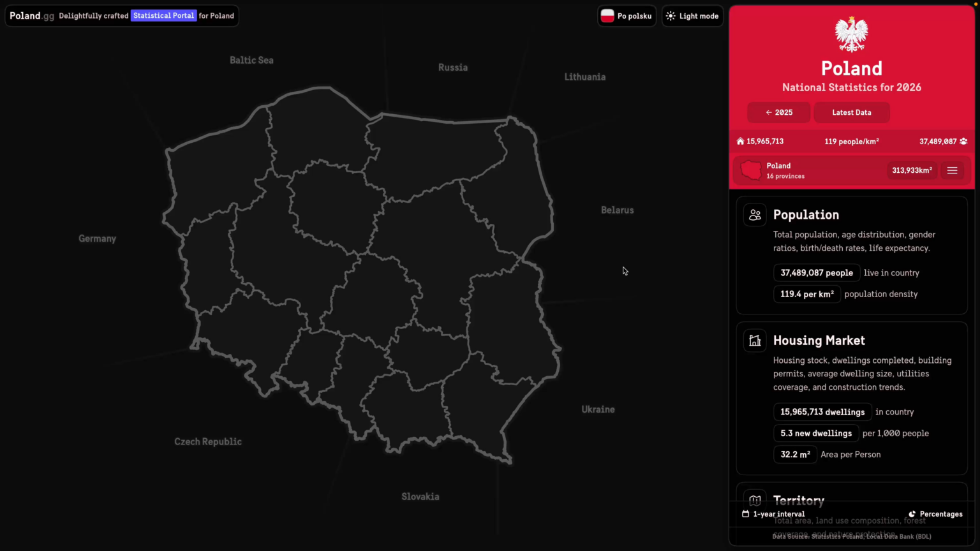This screenshot has width=980, height=551.
Task: Expand the Territory section
Action: click(799, 501)
